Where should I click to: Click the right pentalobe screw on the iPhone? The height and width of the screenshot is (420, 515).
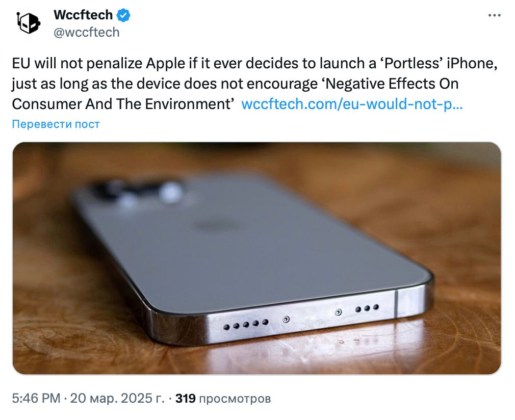[x=338, y=312]
